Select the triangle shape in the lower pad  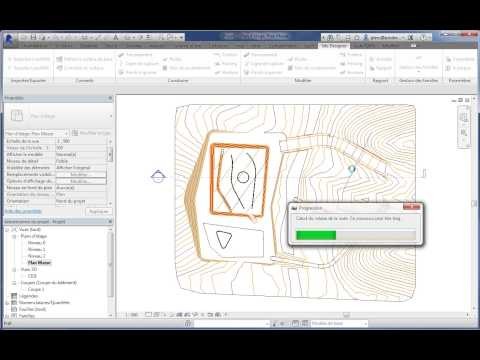tap(224, 240)
